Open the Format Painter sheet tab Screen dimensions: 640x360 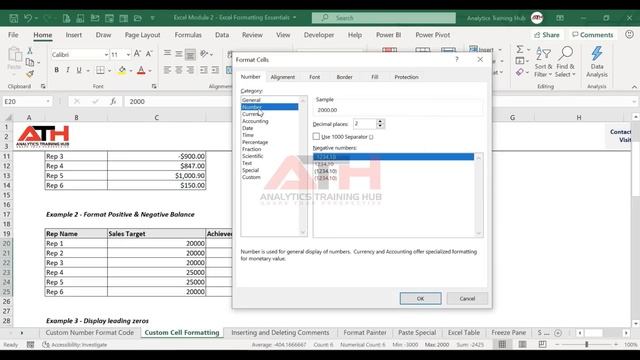pyautogui.click(x=364, y=333)
